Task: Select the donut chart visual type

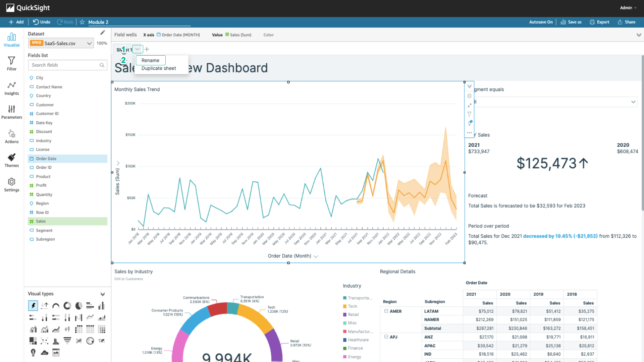Action: pyautogui.click(x=67, y=306)
